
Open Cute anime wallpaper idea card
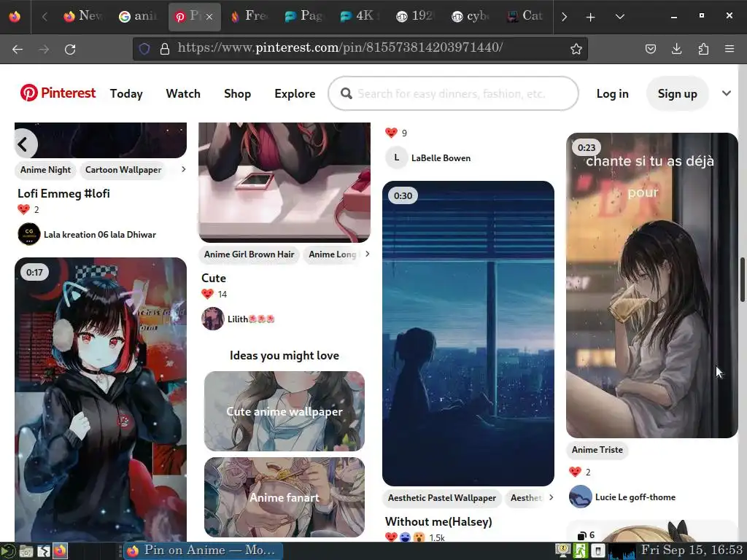(x=285, y=411)
